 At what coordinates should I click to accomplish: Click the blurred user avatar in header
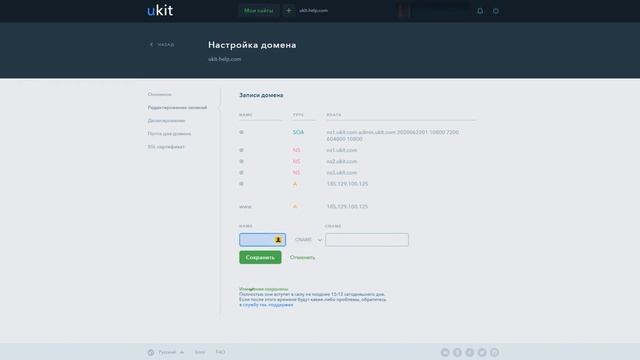(404, 11)
